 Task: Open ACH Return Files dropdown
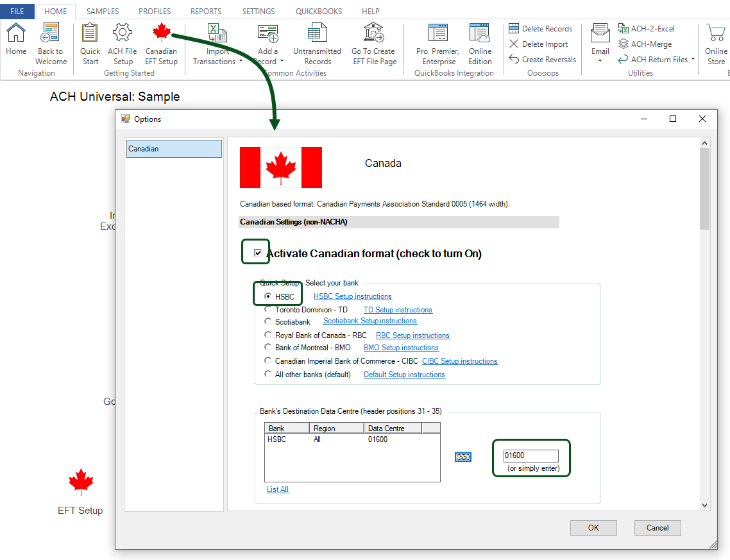point(693,60)
